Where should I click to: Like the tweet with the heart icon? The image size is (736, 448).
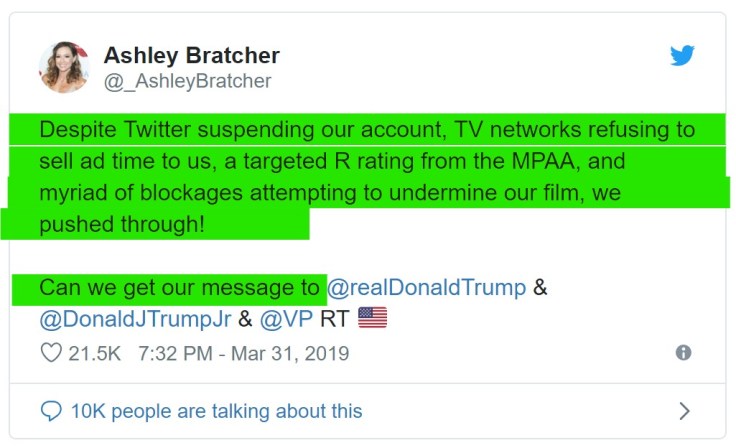[50, 353]
